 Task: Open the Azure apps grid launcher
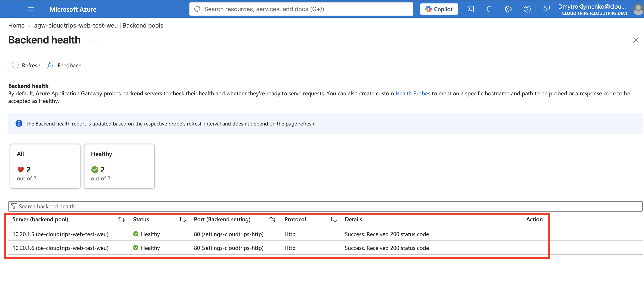click(x=10, y=9)
